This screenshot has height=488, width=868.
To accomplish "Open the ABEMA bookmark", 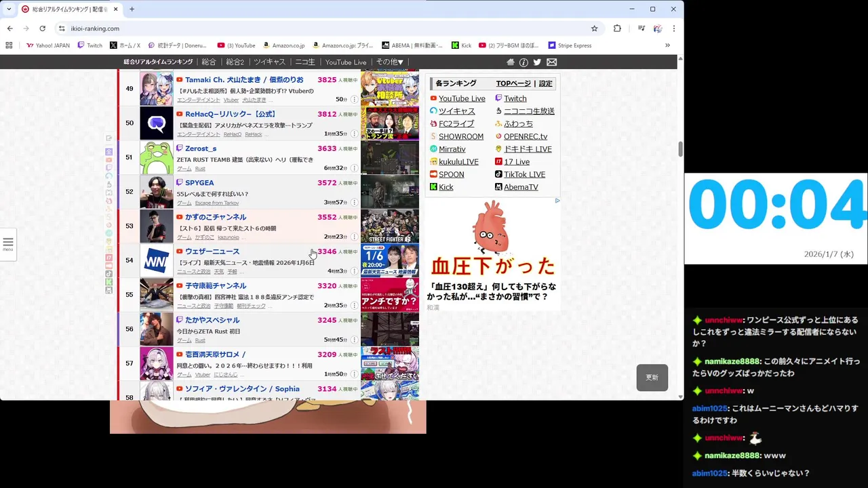I will (x=412, y=45).
